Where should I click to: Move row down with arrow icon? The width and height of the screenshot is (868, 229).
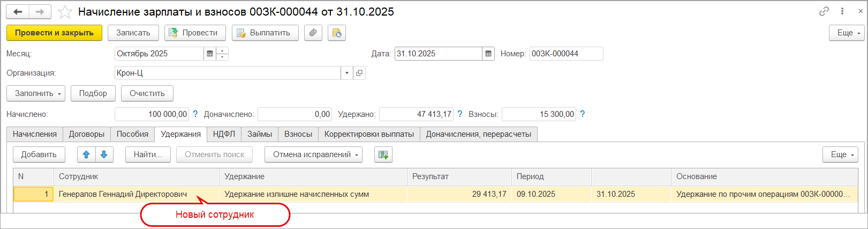coord(104,154)
